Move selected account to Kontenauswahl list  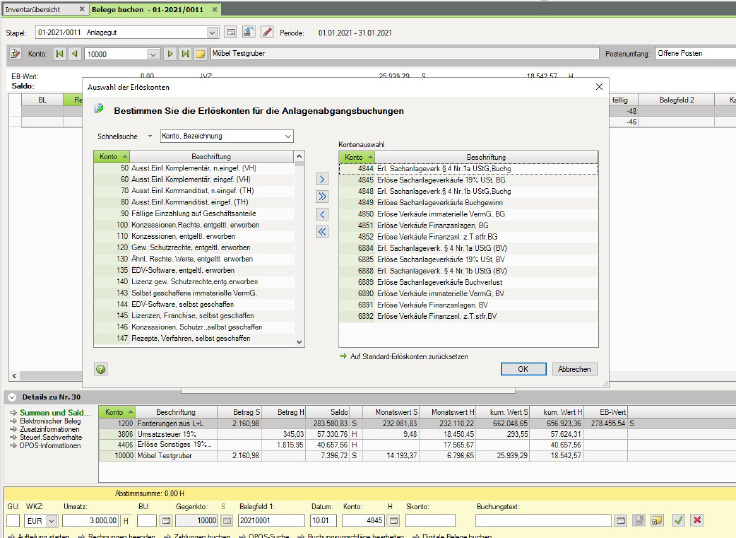[x=322, y=179]
